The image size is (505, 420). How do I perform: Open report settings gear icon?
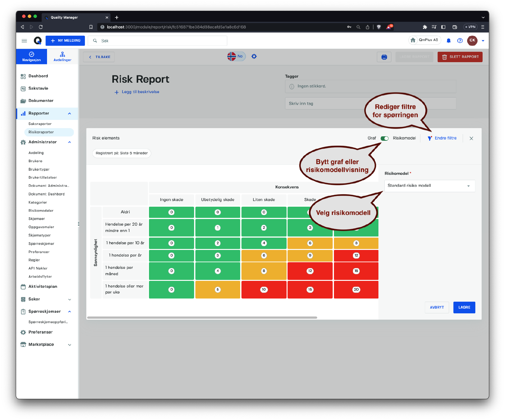click(254, 56)
